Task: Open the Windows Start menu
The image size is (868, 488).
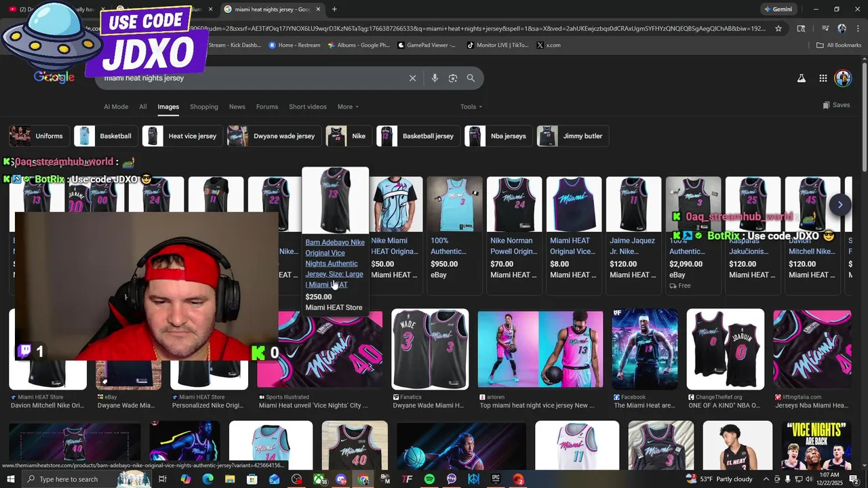Action: pyautogui.click(x=11, y=479)
